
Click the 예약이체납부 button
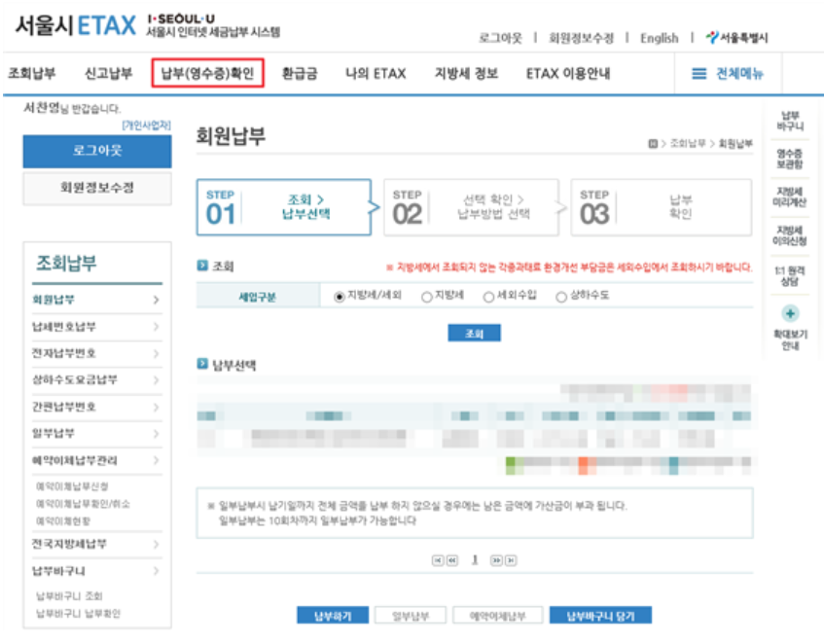point(498,616)
